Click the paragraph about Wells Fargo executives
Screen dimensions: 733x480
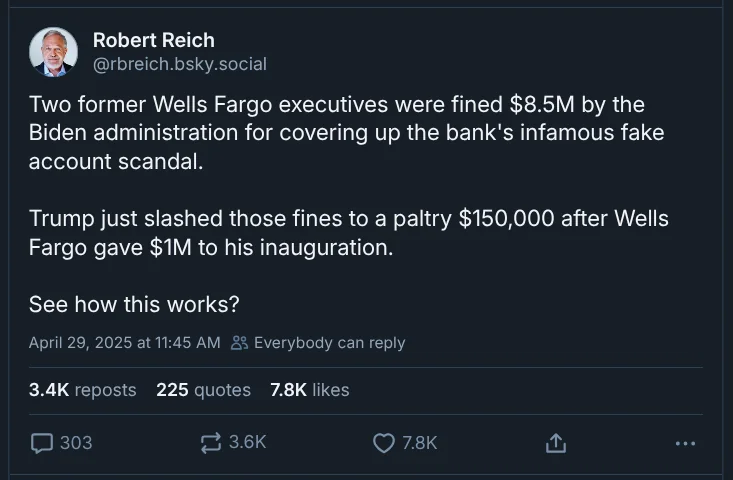(x=346, y=133)
